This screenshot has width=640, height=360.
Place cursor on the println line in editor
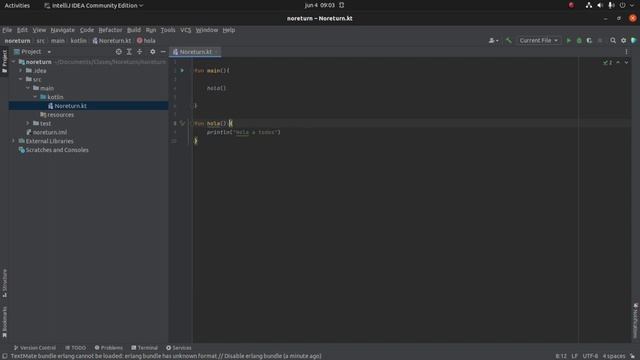tap(243, 132)
